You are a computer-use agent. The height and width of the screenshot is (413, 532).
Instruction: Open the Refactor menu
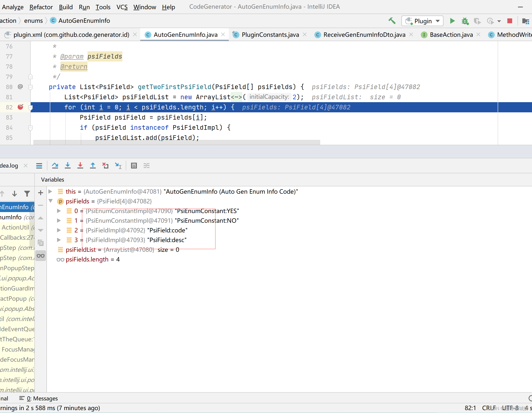click(x=41, y=7)
